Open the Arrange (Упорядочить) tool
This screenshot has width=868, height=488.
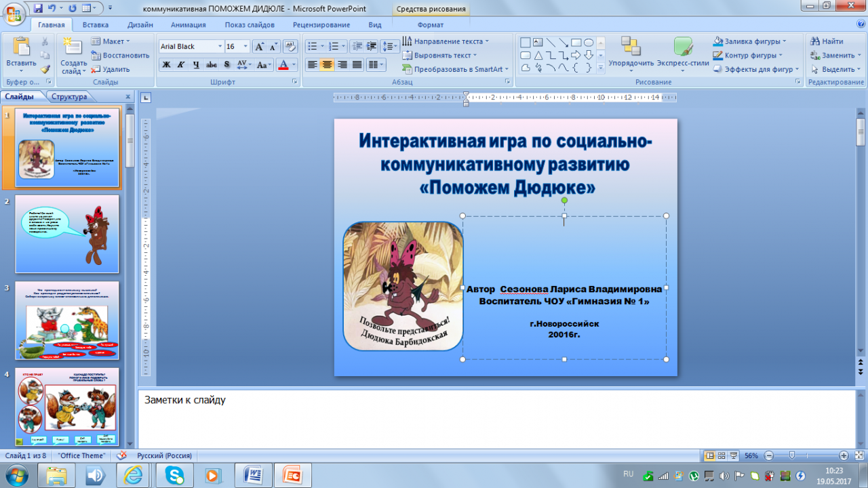click(x=631, y=54)
